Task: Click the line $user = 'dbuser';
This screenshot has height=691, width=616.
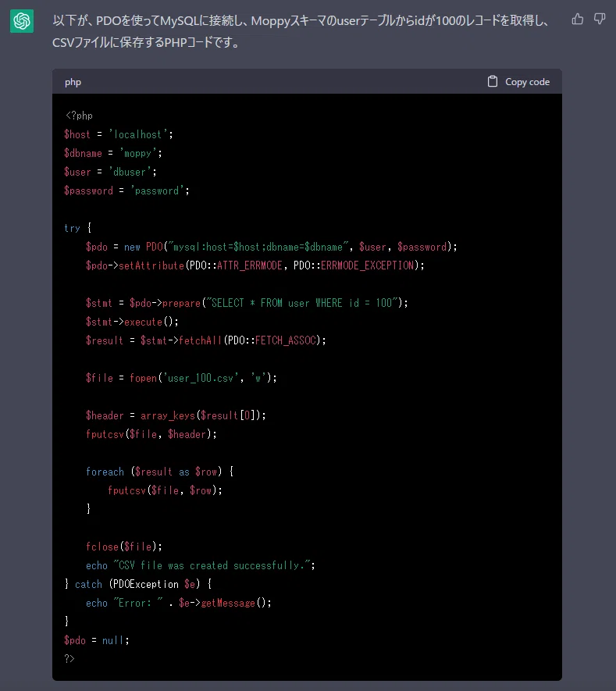Action: coord(110,172)
